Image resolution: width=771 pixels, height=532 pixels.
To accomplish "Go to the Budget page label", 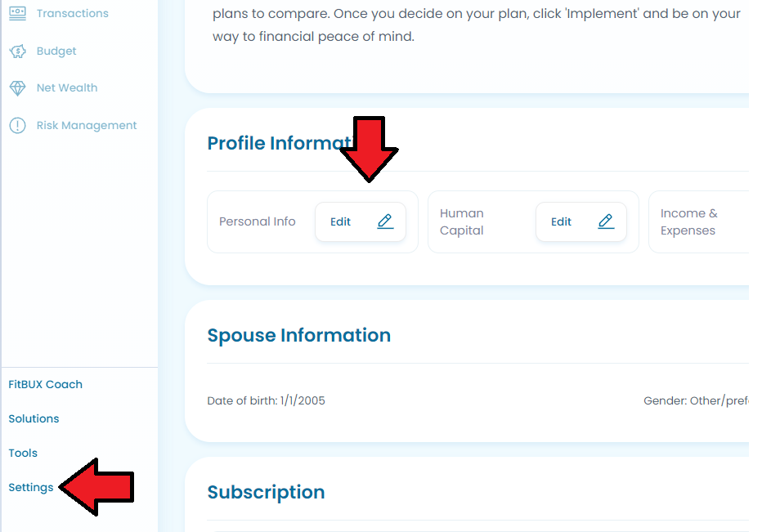I will coord(56,51).
